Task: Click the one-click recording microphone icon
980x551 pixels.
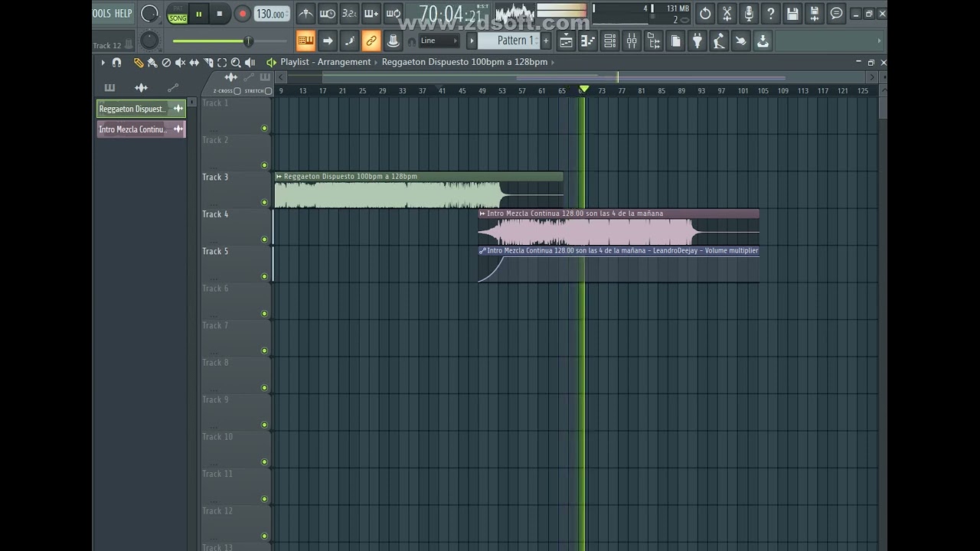Action: tap(749, 13)
